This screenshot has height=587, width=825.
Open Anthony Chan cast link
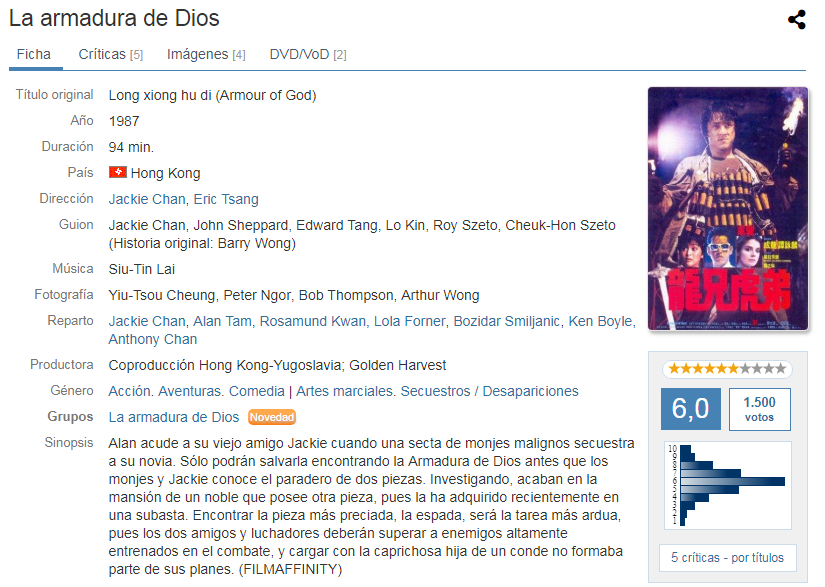153,339
